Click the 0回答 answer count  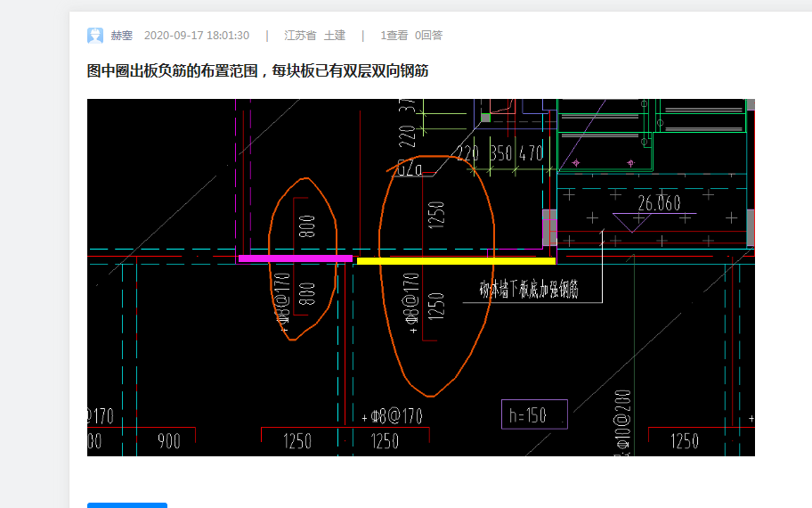[x=429, y=36]
